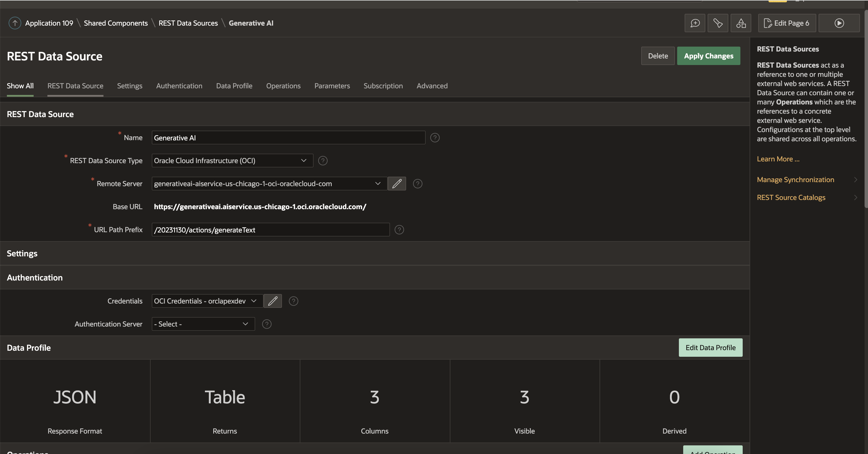Edit Credentials with pencil icon

tap(272, 301)
